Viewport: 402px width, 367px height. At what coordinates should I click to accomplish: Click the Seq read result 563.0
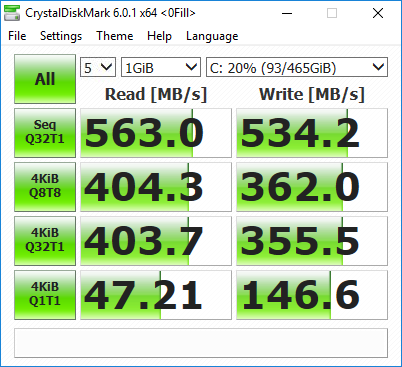pyautogui.click(x=156, y=133)
